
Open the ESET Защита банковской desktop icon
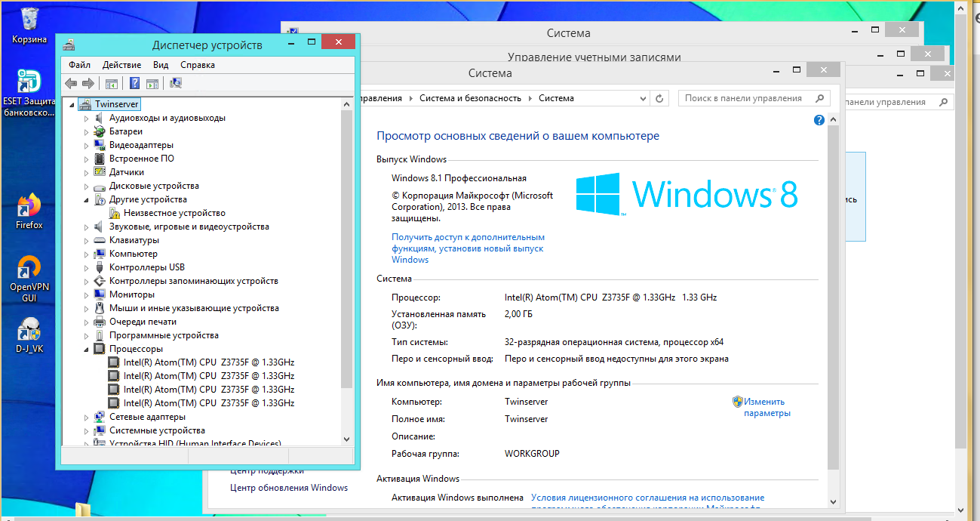[29, 93]
